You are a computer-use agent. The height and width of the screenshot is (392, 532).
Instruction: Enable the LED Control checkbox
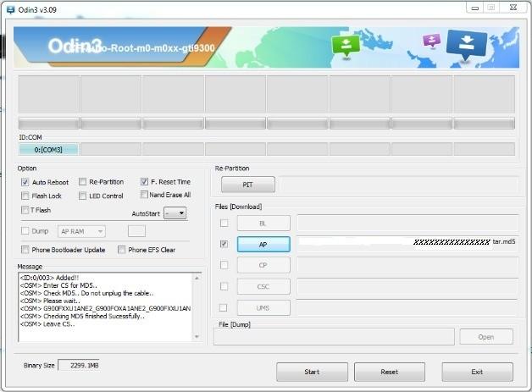pyautogui.click(x=82, y=196)
